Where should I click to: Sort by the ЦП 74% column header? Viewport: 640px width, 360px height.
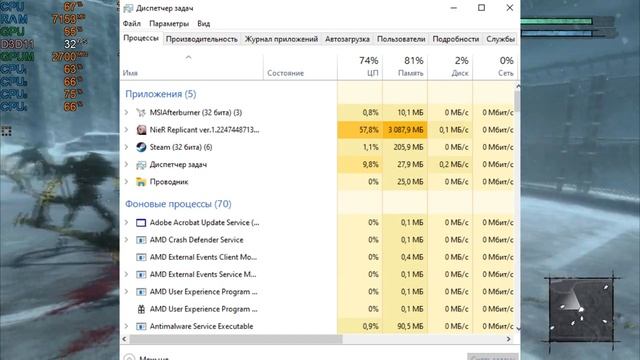(360, 67)
